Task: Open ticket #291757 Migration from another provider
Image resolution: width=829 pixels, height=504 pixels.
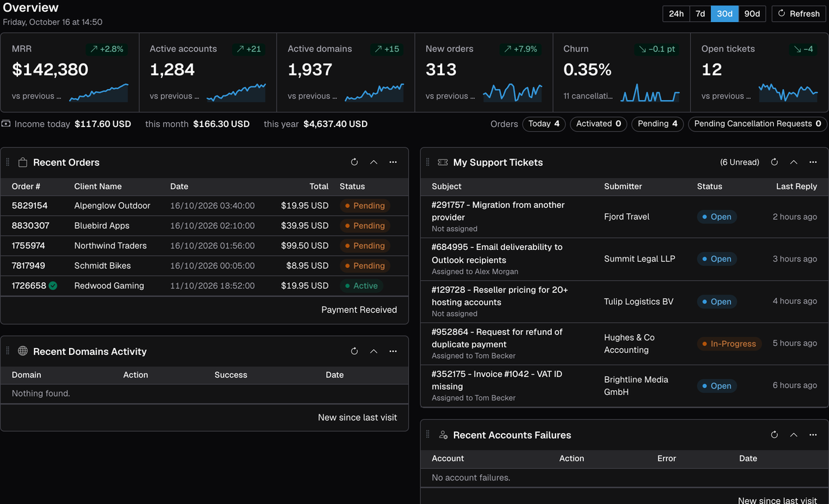Action: 498,211
